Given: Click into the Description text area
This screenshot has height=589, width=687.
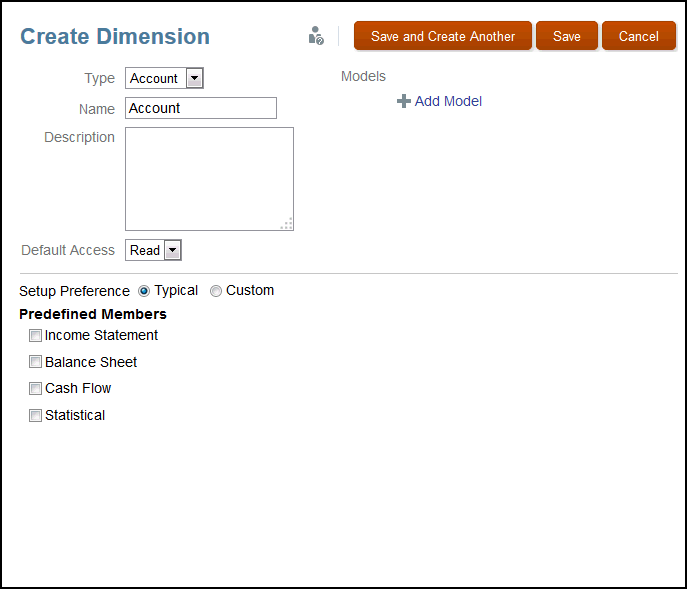Looking at the screenshot, I should coord(209,179).
